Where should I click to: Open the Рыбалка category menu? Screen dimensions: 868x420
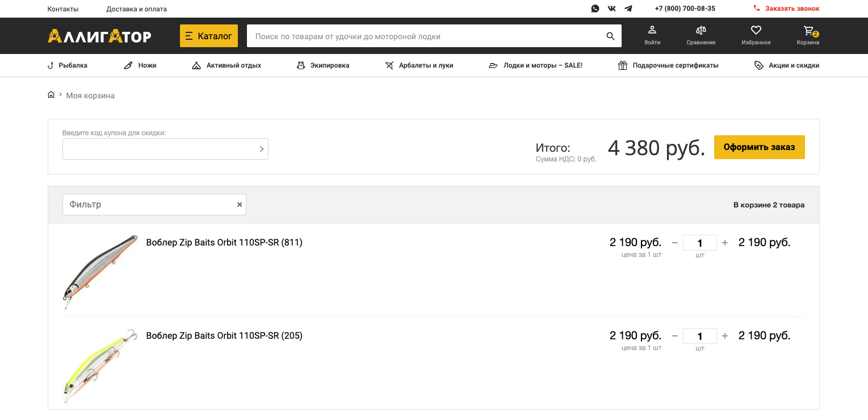click(68, 65)
